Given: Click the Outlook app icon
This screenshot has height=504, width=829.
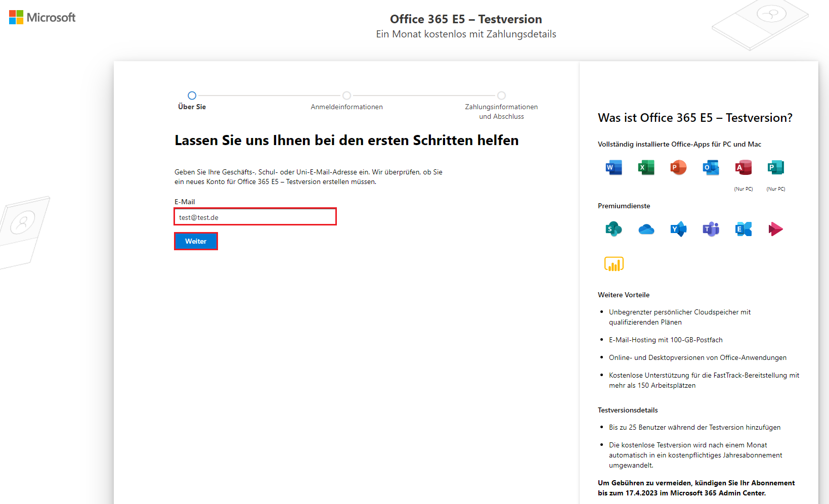Looking at the screenshot, I should (x=711, y=167).
